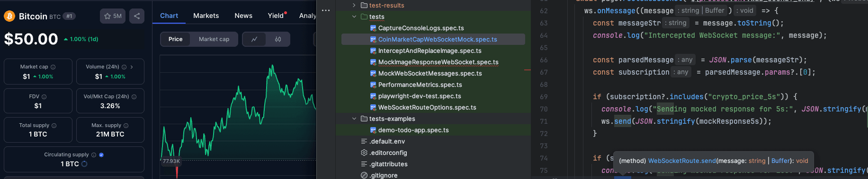Open the Markets tab
This screenshot has height=179, width=868.
[206, 16]
